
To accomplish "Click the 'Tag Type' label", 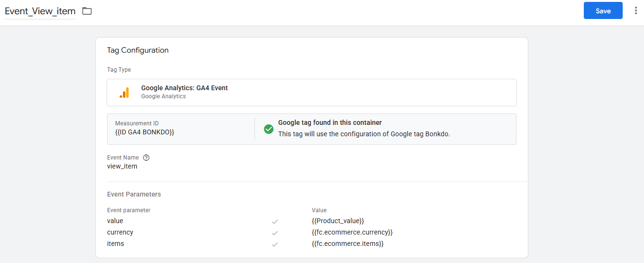I will click(x=119, y=70).
